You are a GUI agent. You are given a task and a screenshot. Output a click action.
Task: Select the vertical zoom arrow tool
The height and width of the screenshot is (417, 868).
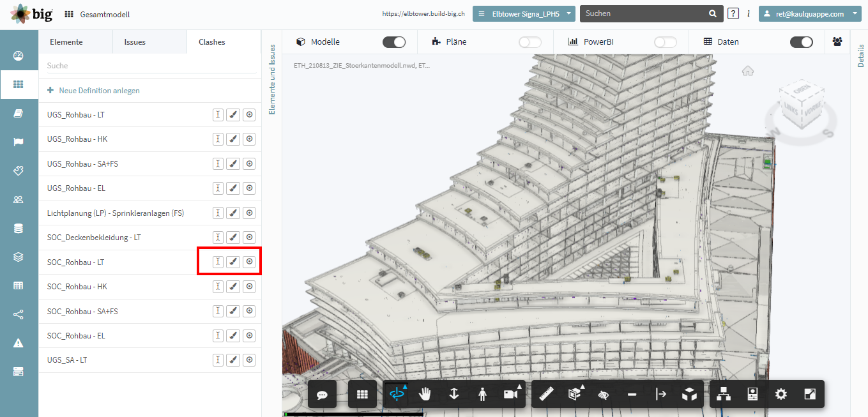[x=454, y=394]
